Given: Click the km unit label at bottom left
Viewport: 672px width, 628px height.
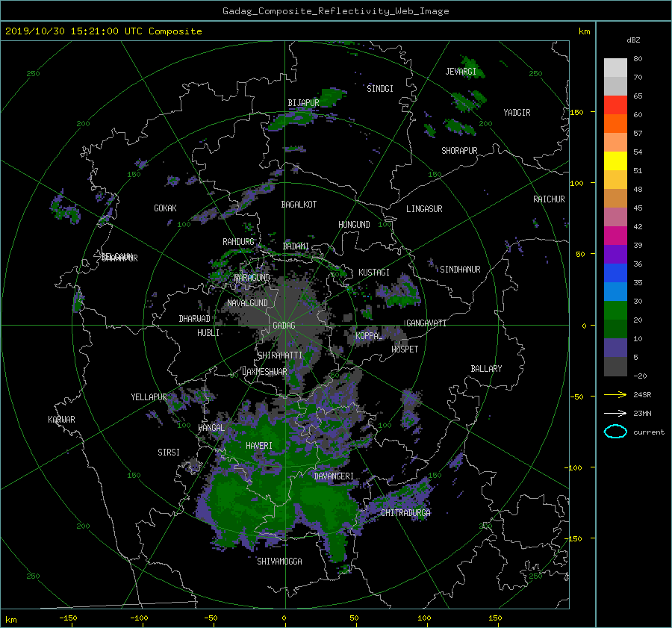Looking at the screenshot, I should click(x=10, y=620).
